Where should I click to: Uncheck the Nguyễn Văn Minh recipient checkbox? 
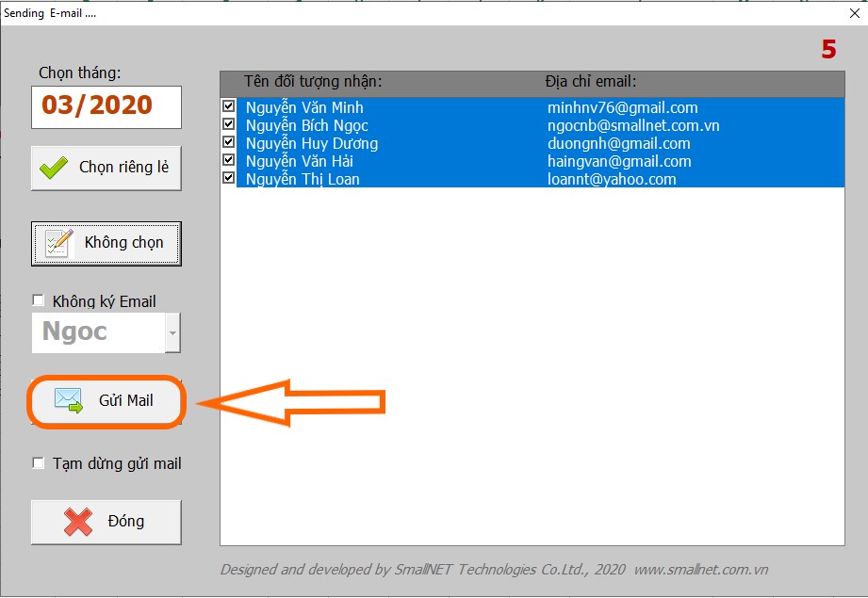[x=228, y=106]
